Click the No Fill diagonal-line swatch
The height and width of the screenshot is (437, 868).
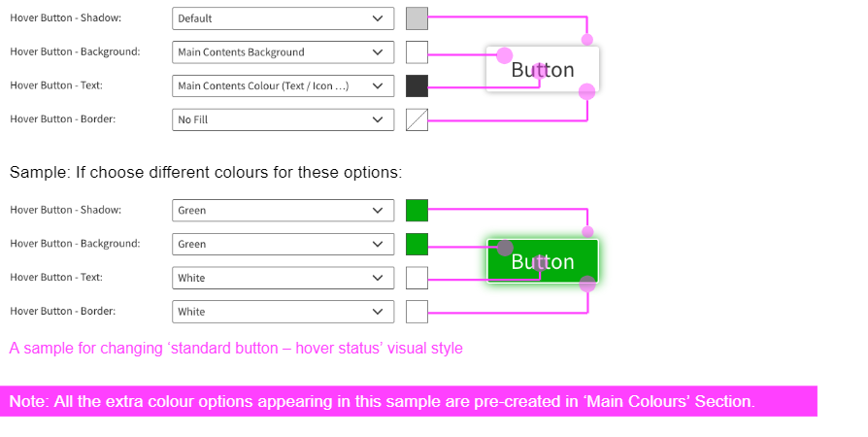417,120
